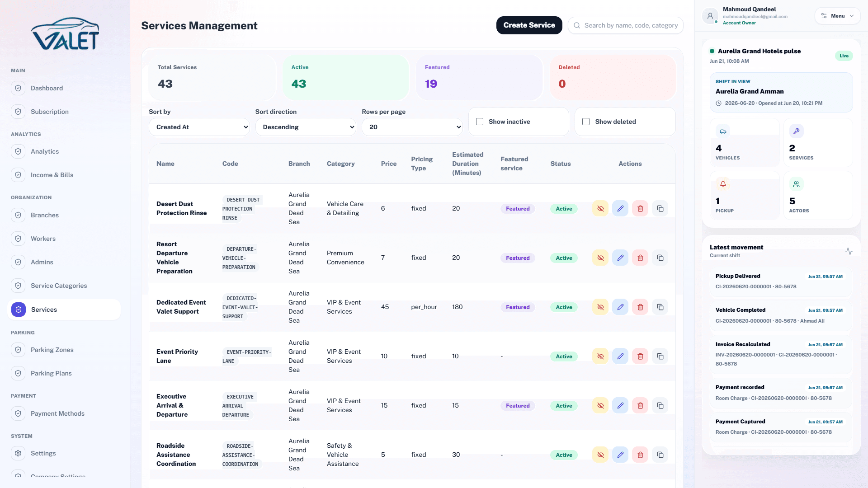Duplicate Dedicated Event Valet Support
Image resolution: width=868 pixels, height=488 pixels.
pos(660,307)
